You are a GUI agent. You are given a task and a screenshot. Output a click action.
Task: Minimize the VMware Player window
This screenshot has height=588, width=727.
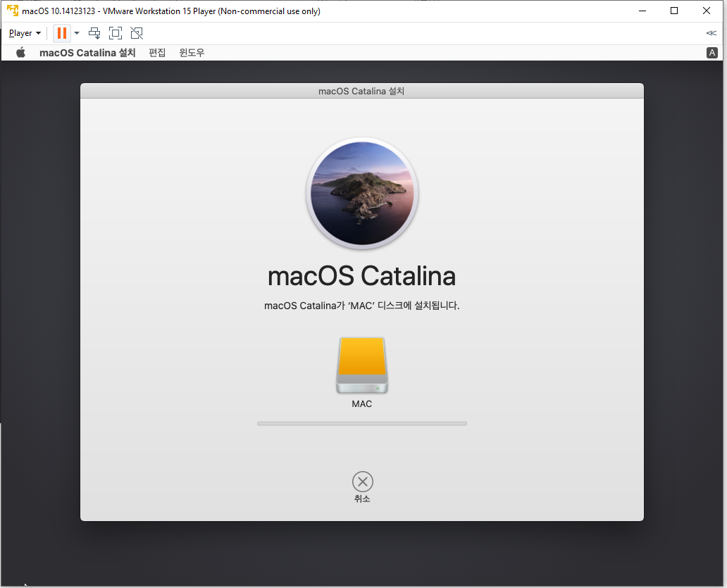click(642, 11)
